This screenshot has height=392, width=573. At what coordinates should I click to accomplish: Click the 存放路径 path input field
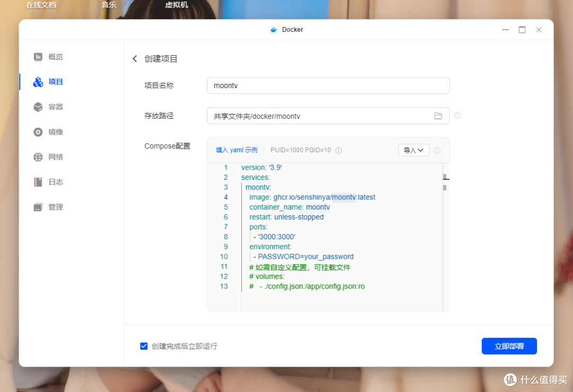pos(328,116)
